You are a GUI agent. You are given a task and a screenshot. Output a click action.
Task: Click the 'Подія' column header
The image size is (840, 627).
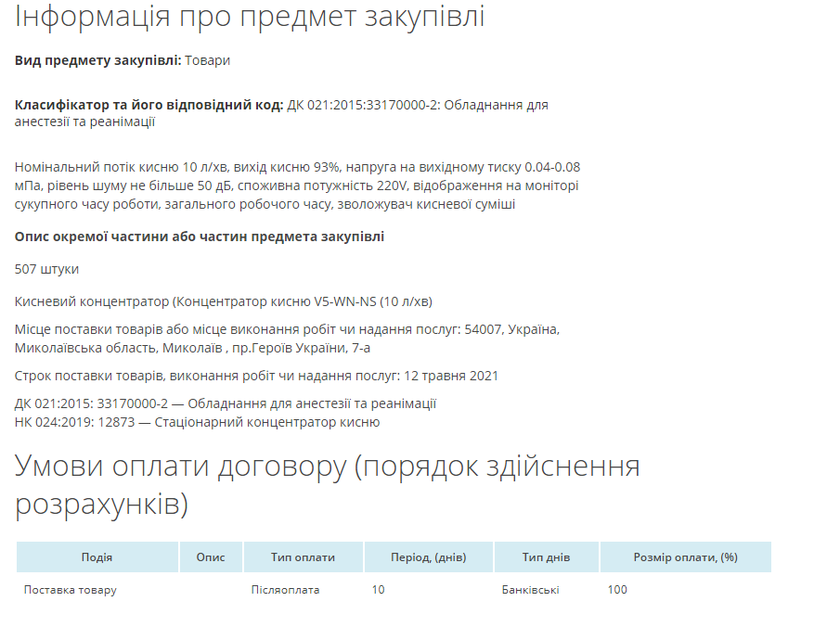(97, 557)
